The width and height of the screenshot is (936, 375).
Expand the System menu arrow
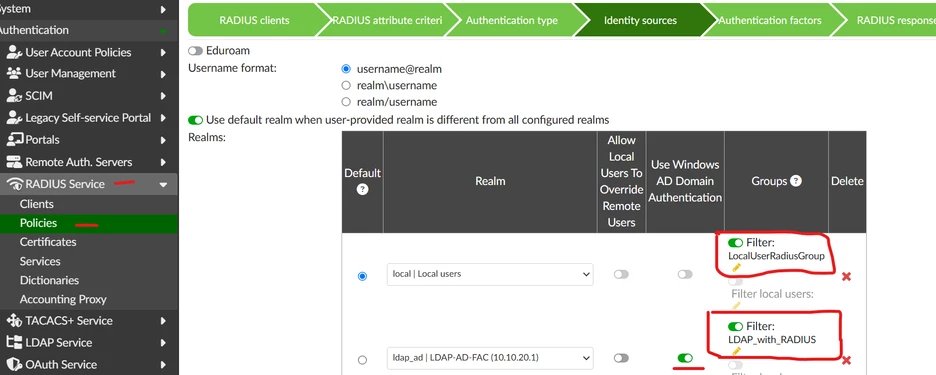pos(163,10)
